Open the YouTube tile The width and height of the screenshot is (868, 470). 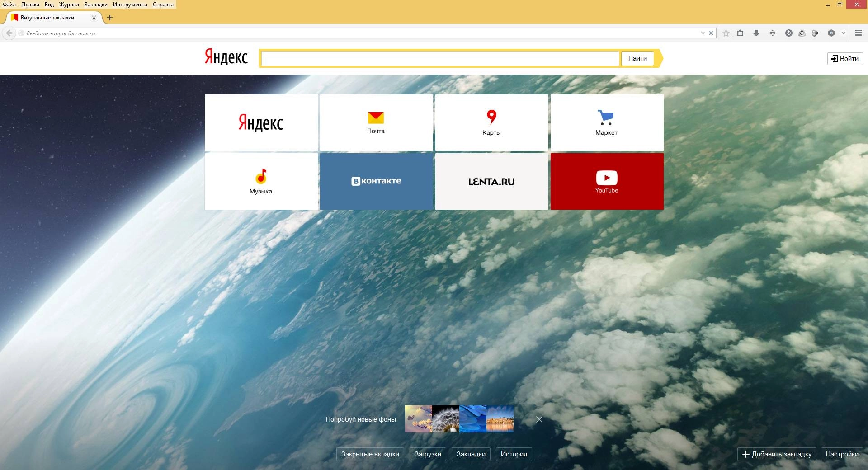pos(607,181)
